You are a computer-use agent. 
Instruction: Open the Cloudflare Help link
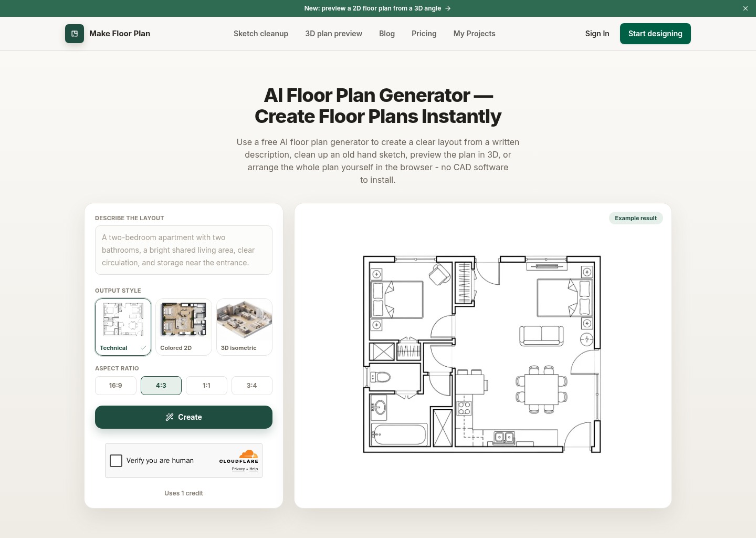[x=254, y=469]
